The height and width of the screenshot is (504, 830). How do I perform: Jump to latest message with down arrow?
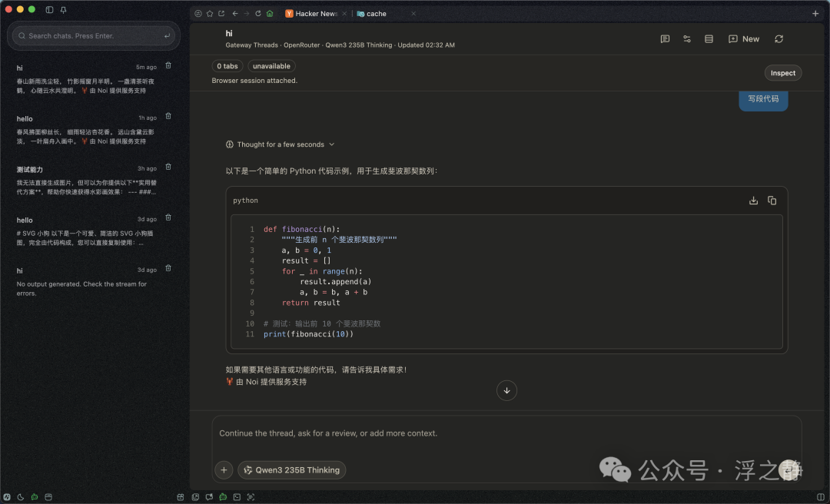[506, 391]
